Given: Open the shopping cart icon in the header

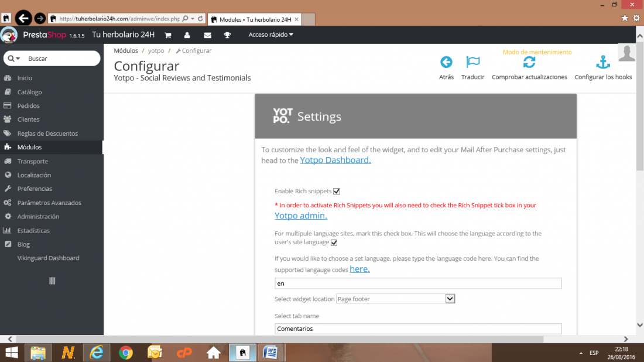Looking at the screenshot, I should [x=167, y=35].
